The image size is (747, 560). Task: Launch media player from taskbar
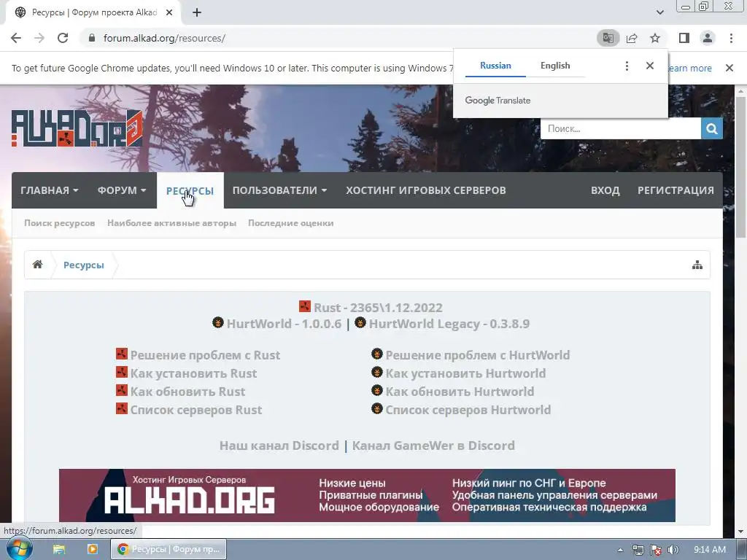pos(93,549)
